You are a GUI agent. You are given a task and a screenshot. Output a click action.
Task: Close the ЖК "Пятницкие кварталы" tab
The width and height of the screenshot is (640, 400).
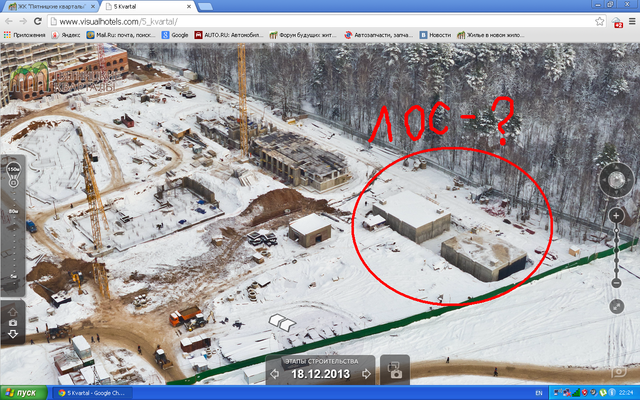point(93,7)
